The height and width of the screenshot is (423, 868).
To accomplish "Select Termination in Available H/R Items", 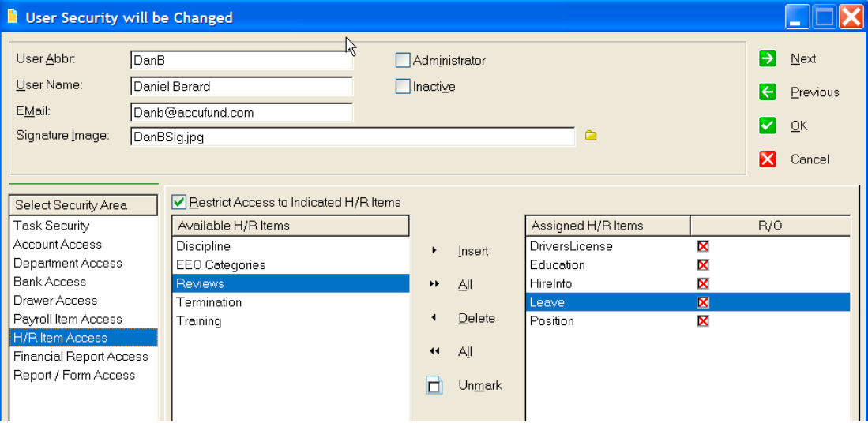I will click(x=291, y=302).
